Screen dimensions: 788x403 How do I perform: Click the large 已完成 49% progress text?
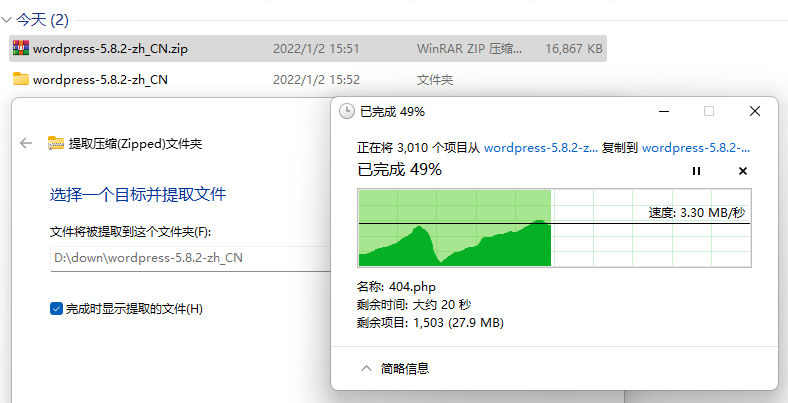click(x=400, y=169)
